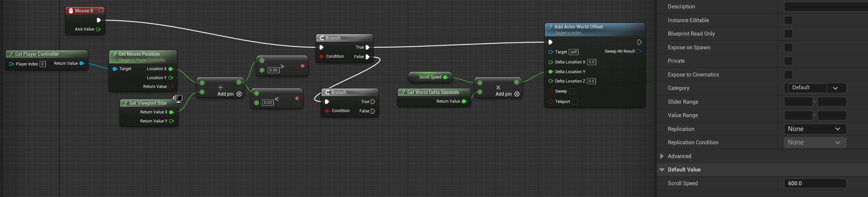This screenshot has height=197, width=868.
Task: Click Get Player Controller Return Value pin
Action: 81,63
